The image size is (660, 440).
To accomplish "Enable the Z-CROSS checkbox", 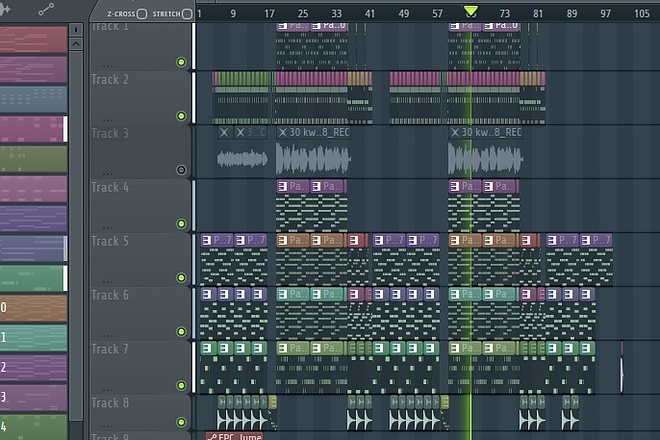I will [142, 14].
